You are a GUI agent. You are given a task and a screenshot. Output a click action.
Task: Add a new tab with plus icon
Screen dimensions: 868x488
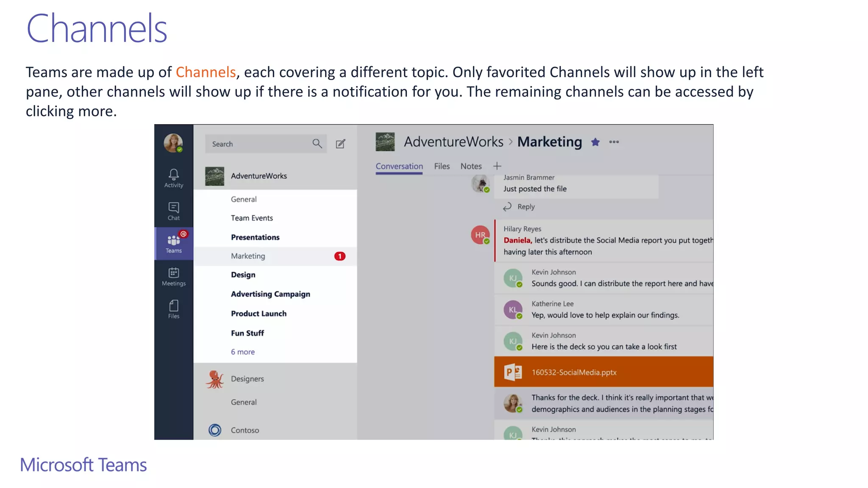pyautogui.click(x=497, y=166)
